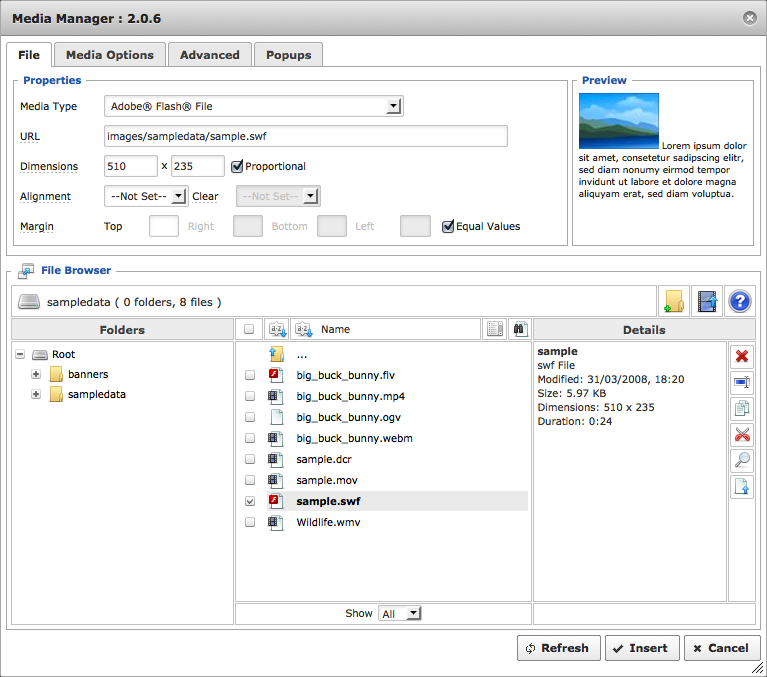
Task: Click the magnifier View file icon
Action: point(742,461)
